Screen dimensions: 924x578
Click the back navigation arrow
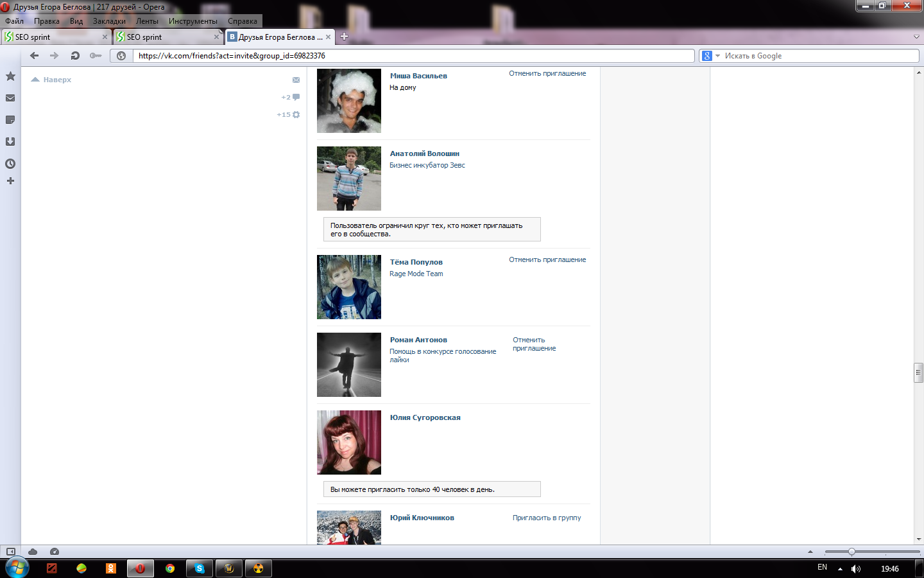(x=35, y=56)
